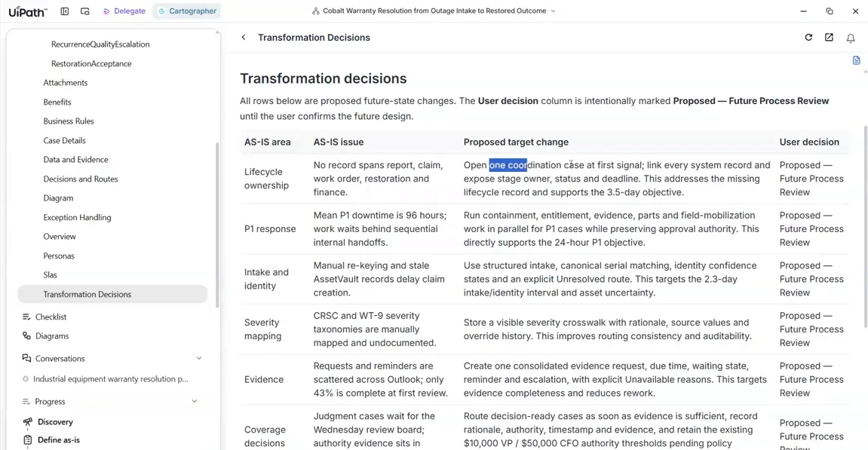Click the Transformation decisions main heading

(324, 78)
